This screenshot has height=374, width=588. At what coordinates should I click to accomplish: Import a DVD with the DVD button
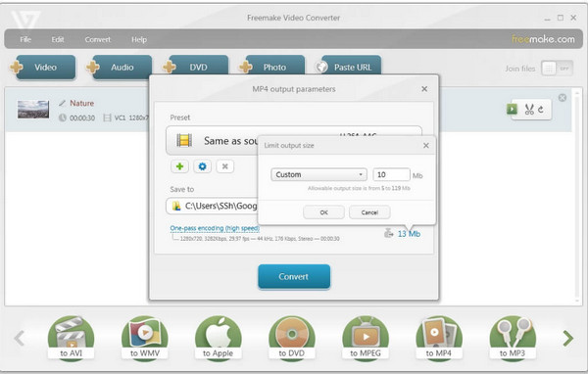[x=196, y=66]
